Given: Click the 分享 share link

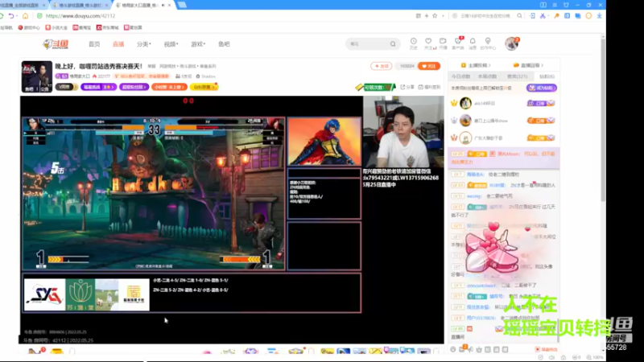Looking at the screenshot, I should pyautogui.click(x=407, y=87).
